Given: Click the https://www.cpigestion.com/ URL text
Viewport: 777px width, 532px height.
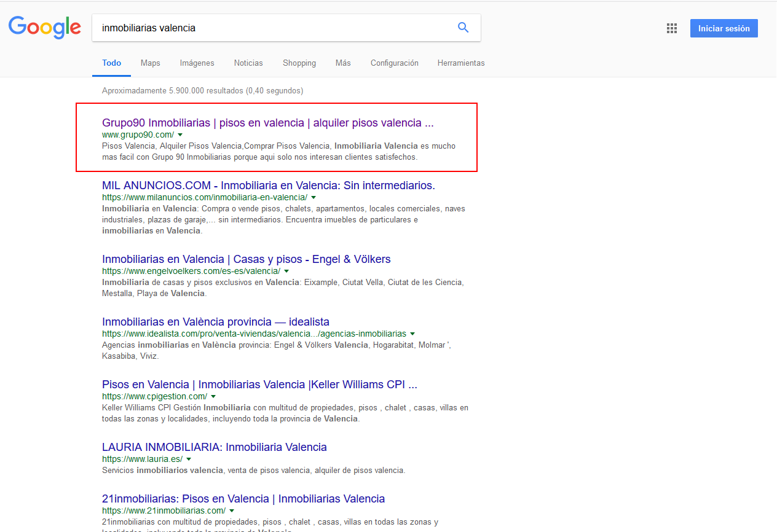Looking at the screenshot, I should point(155,396).
